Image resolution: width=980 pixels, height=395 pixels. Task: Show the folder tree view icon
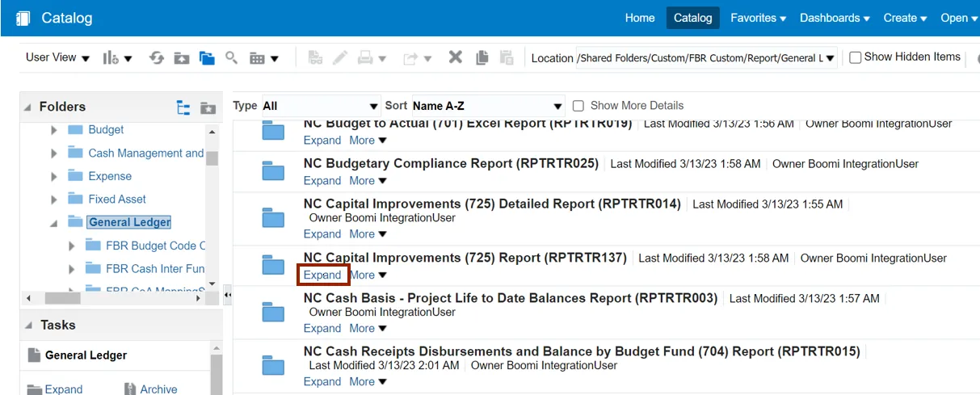pyautogui.click(x=183, y=107)
